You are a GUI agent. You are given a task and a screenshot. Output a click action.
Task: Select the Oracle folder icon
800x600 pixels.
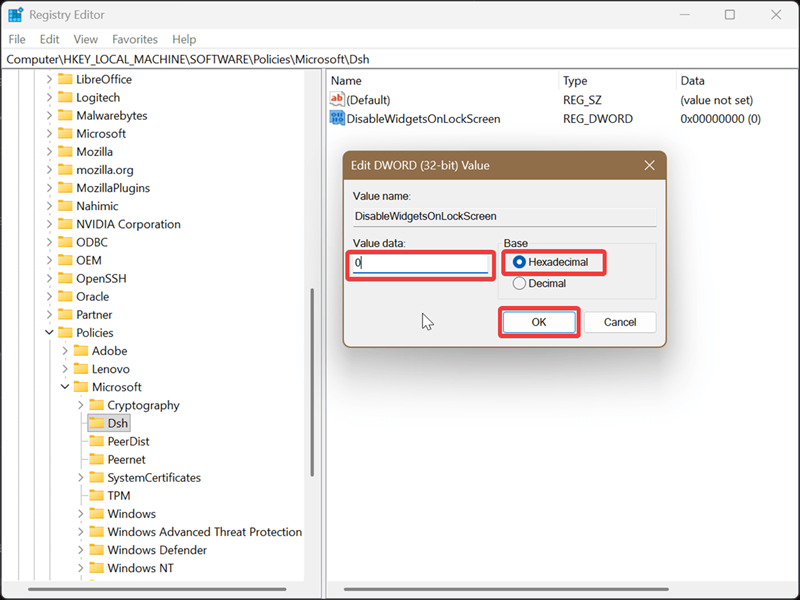[x=65, y=296]
